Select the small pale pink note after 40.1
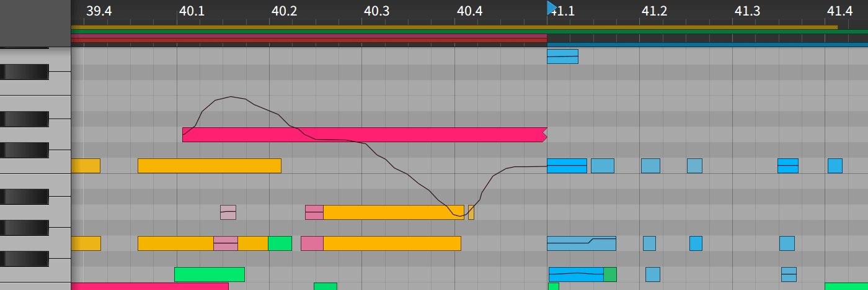The width and height of the screenshot is (868, 290). tap(228, 212)
